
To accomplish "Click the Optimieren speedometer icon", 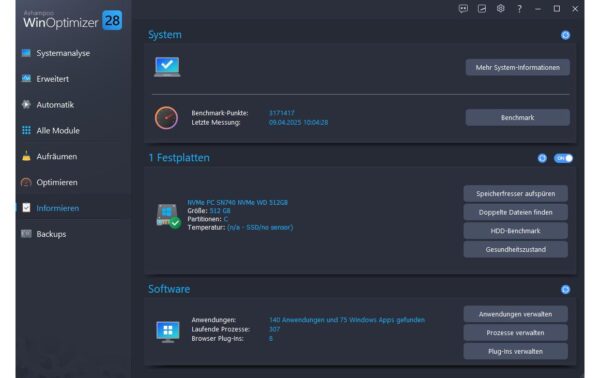I will (x=26, y=182).
